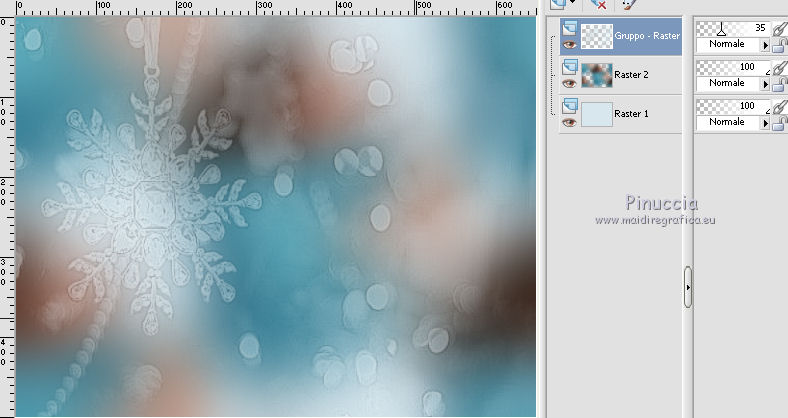Adjust opacity slider of Gruppo - Raster layer

point(733,28)
